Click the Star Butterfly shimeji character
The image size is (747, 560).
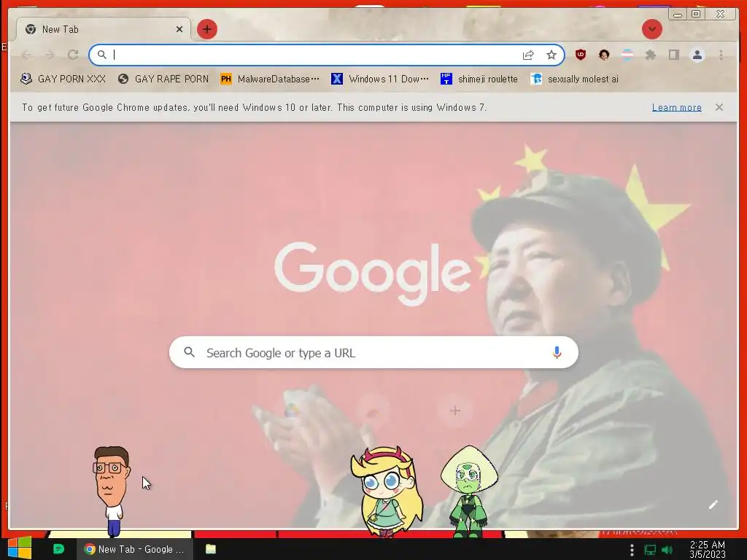pos(387,491)
